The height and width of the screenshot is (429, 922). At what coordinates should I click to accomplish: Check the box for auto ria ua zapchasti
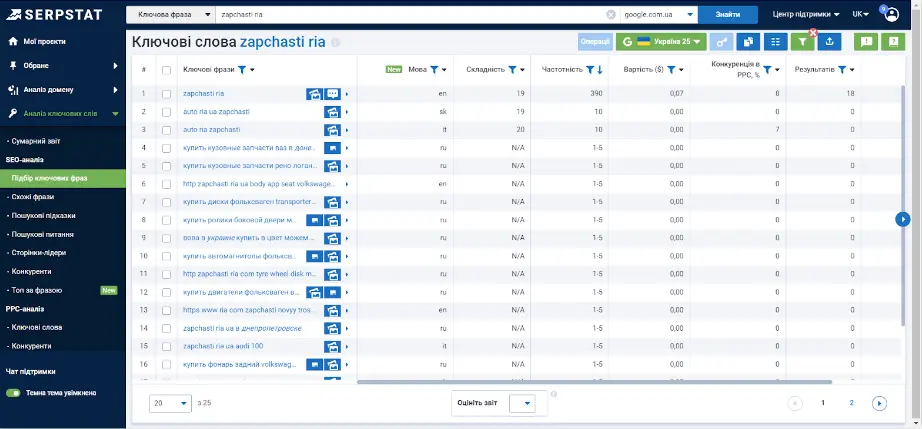pyautogui.click(x=166, y=112)
